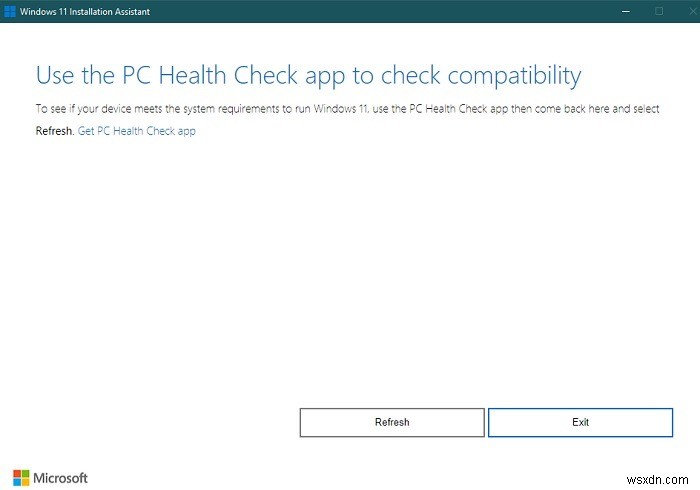This screenshot has width=700, height=490.
Task: Click the Windows logo icon in title bar
Action: pyautogui.click(x=9, y=11)
